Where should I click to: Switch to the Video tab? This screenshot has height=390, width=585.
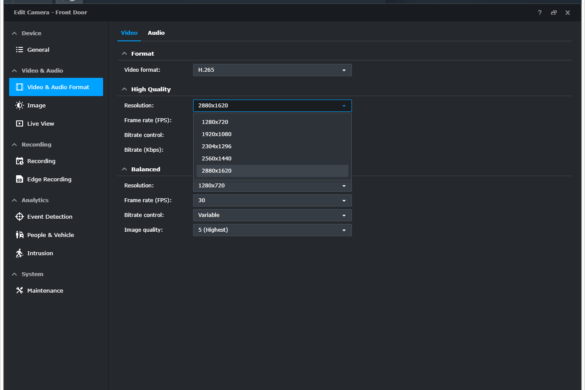[129, 33]
